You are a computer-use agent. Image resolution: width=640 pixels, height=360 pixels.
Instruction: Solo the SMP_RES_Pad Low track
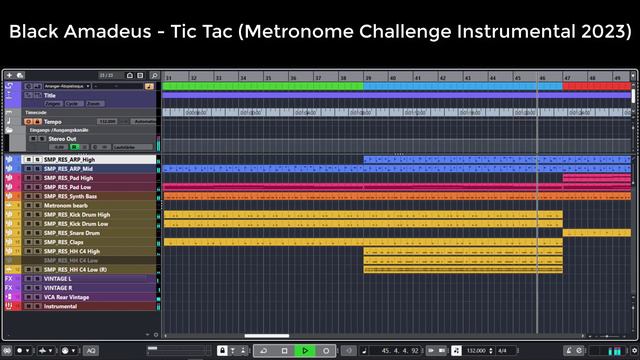(37, 187)
